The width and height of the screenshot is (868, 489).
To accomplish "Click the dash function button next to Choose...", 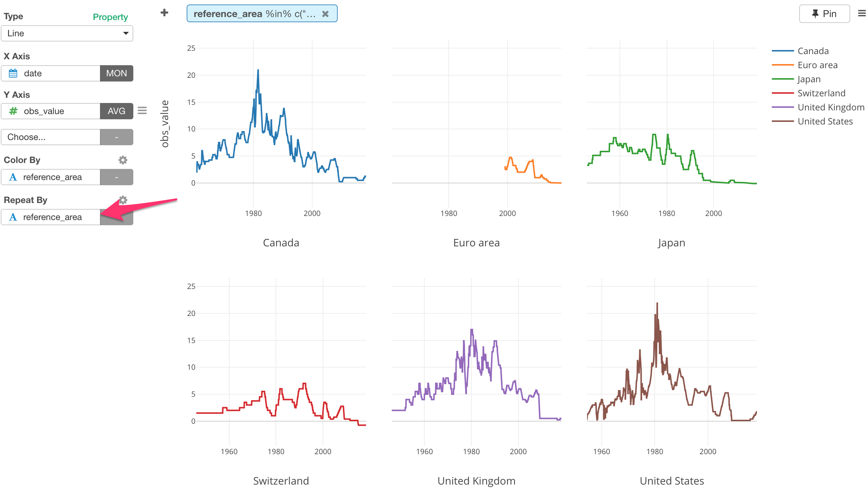I will click(x=117, y=137).
